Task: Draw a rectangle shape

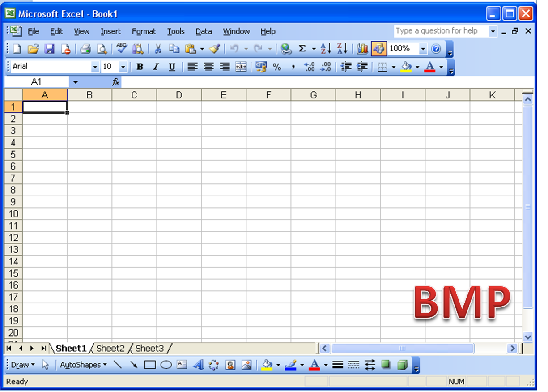Action: [x=150, y=365]
